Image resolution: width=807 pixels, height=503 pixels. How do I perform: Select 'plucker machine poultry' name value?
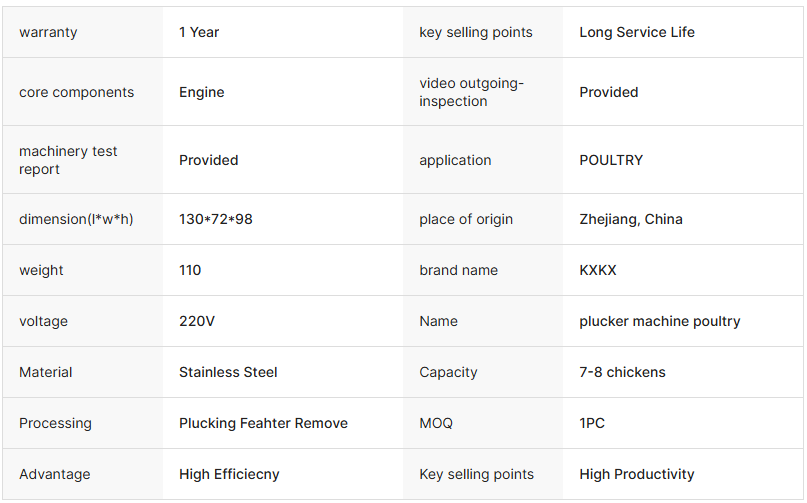(x=660, y=321)
